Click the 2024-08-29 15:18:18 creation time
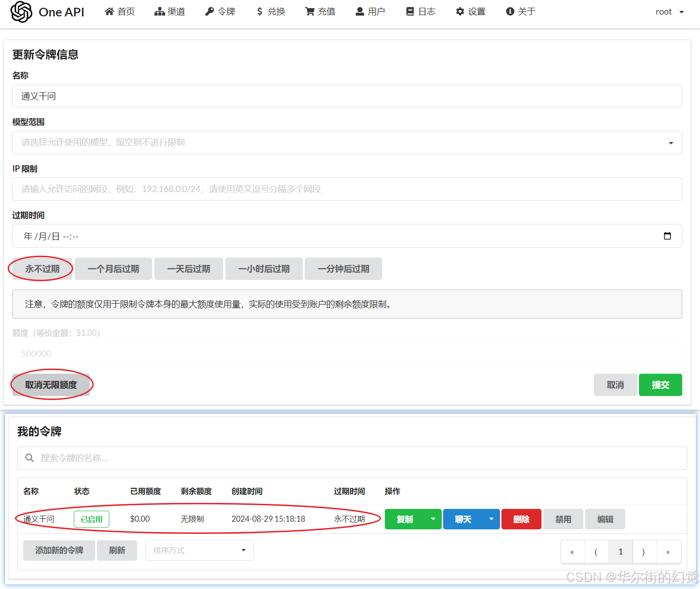Screen dimensions: 700x589 (268, 519)
